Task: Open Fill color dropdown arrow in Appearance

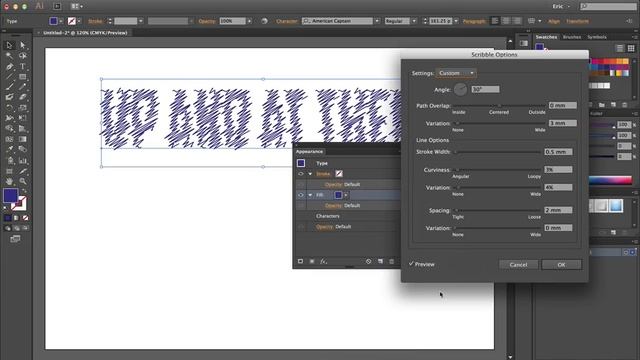Action: [346, 195]
